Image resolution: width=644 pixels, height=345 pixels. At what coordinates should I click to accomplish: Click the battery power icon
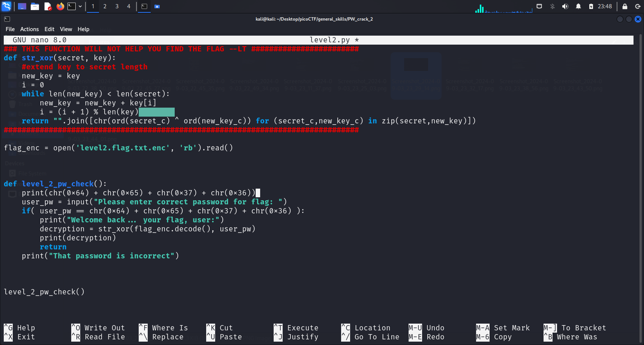[591, 6]
